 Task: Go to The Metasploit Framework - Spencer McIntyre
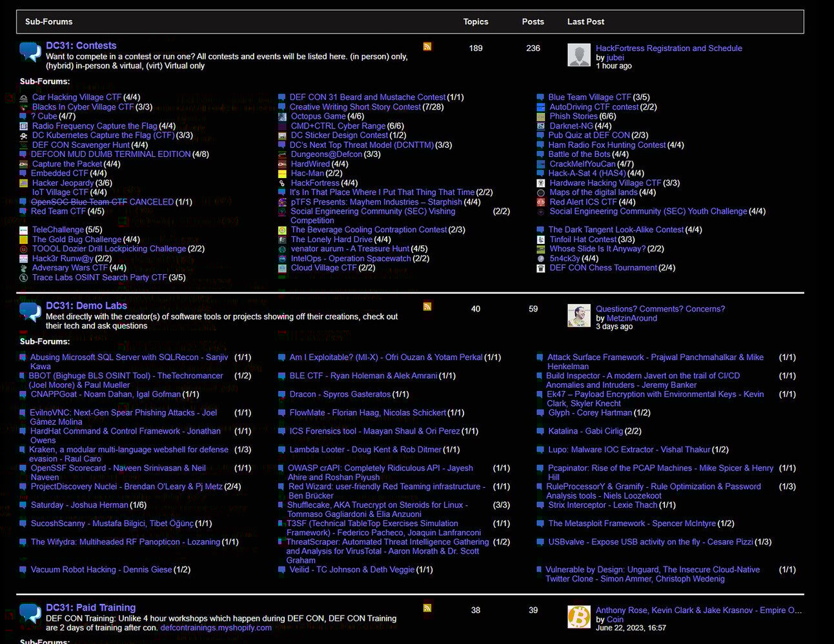[632, 523]
